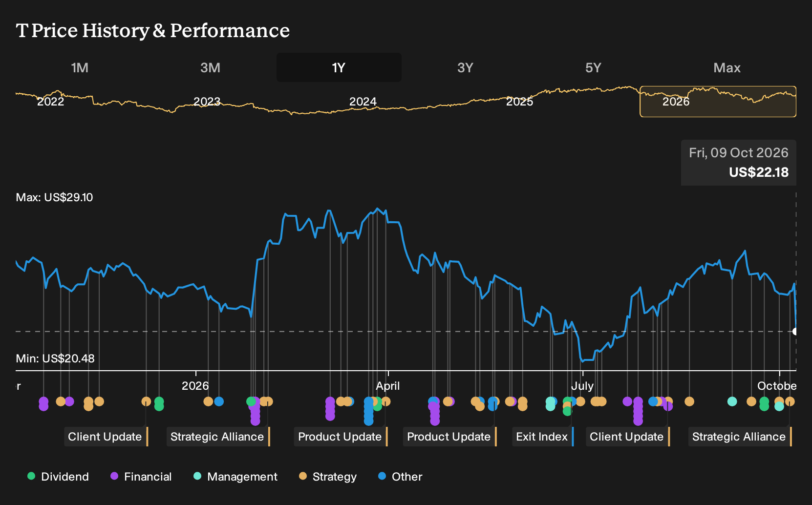
Task: Toggle the Management legend filter
Action: click(235, 476)
